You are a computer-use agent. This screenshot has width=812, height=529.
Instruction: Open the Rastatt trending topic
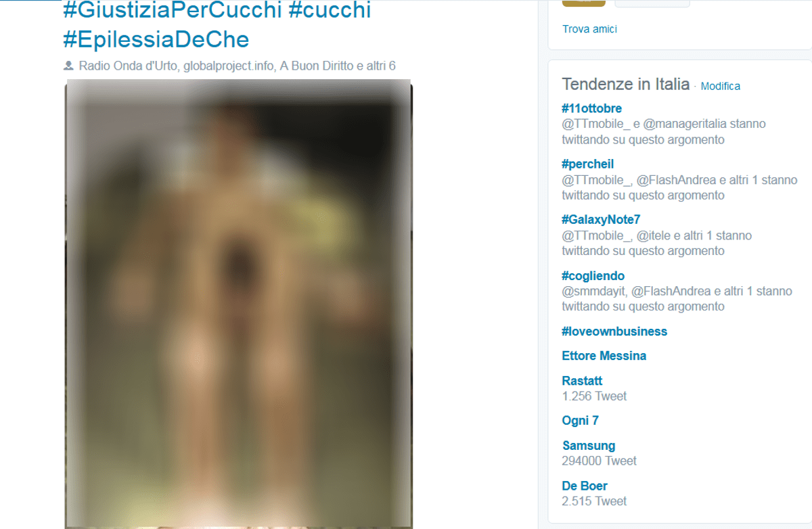582,381
